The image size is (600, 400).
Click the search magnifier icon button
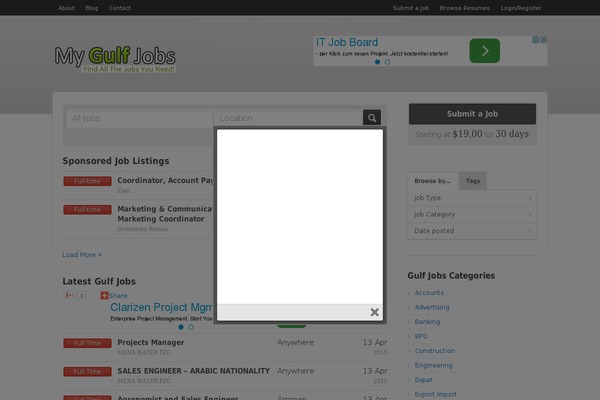click(372, 118)
